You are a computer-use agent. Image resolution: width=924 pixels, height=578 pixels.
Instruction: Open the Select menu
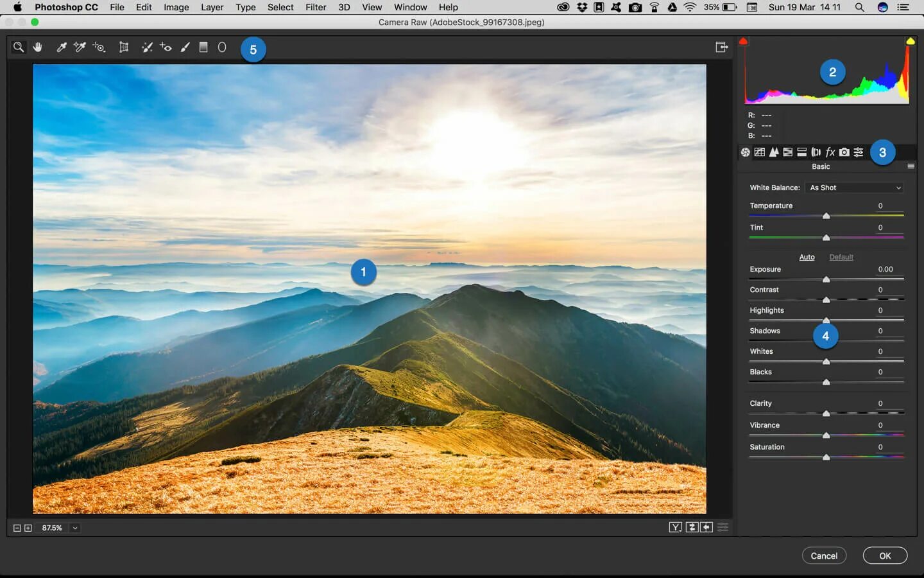click(x=280, y=7)
